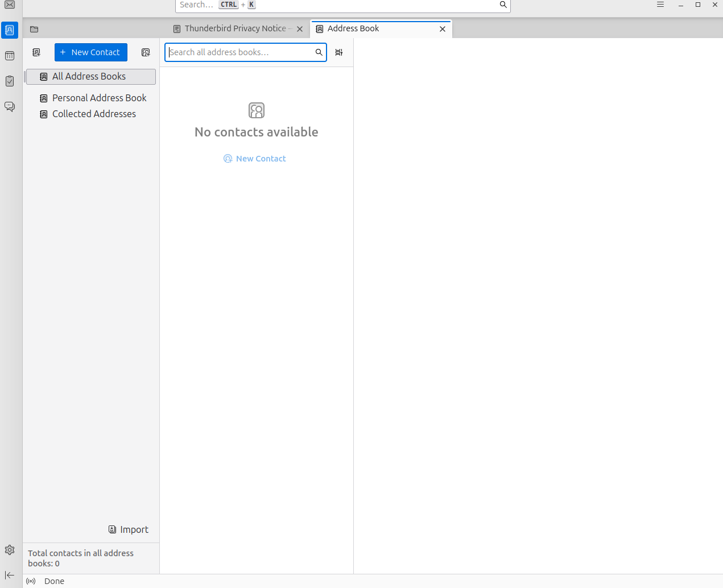723x588 pixels.
Task: Switch to Thunderbird Privacy Notice tab
Action: 235,28
